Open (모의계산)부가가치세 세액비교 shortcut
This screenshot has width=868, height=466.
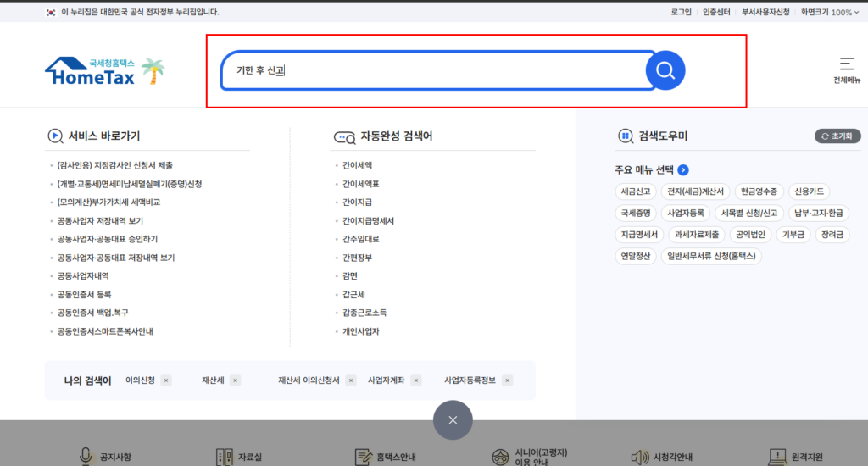click(x=108, y=202)
